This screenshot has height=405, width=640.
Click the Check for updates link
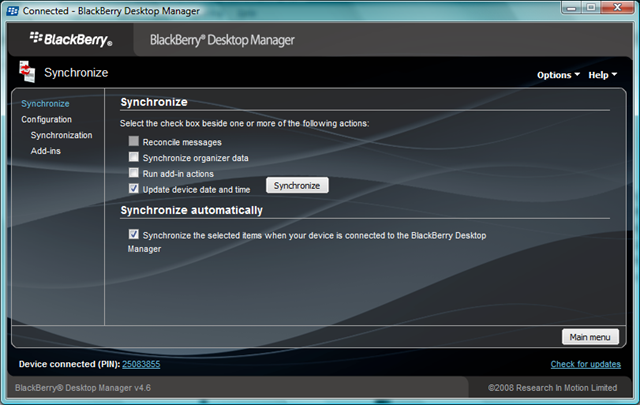click(585, 364)
